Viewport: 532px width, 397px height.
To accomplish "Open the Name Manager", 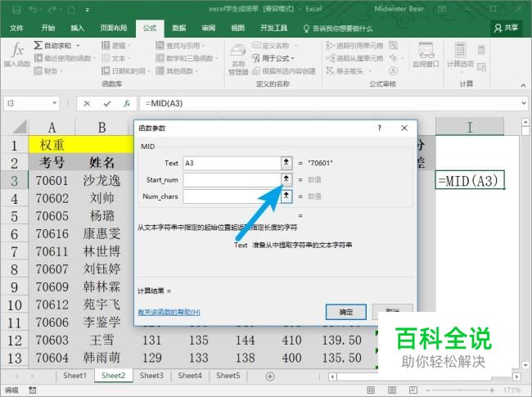I will point(238,60).
